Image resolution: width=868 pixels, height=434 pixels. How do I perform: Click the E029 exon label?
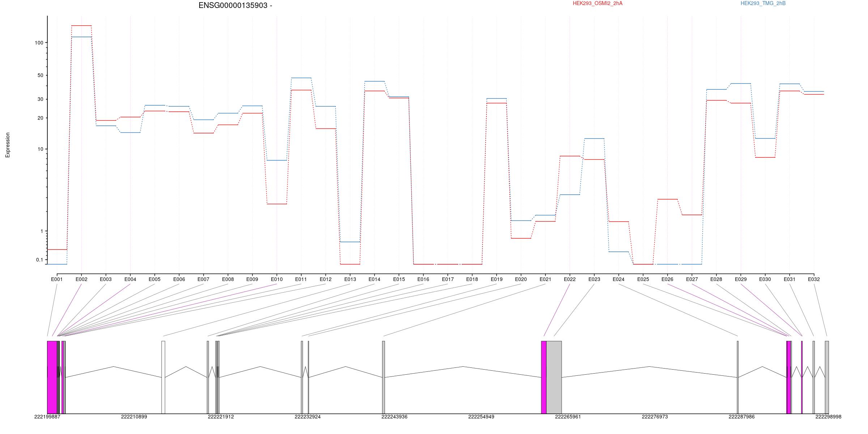tap(741, 279)
